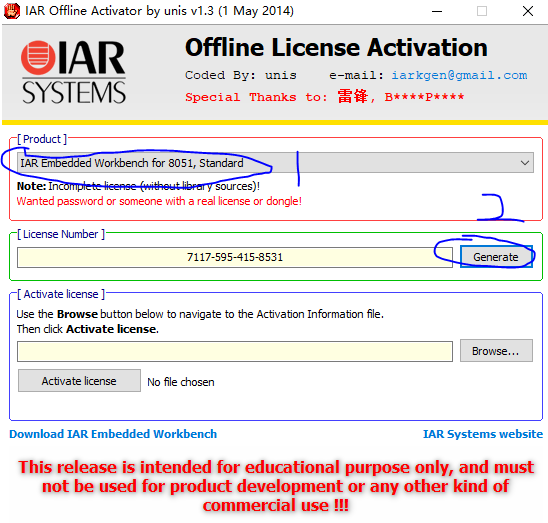
Task: Focus the license number field 7117-595-415-8531
Action: (x=235, y=257)
